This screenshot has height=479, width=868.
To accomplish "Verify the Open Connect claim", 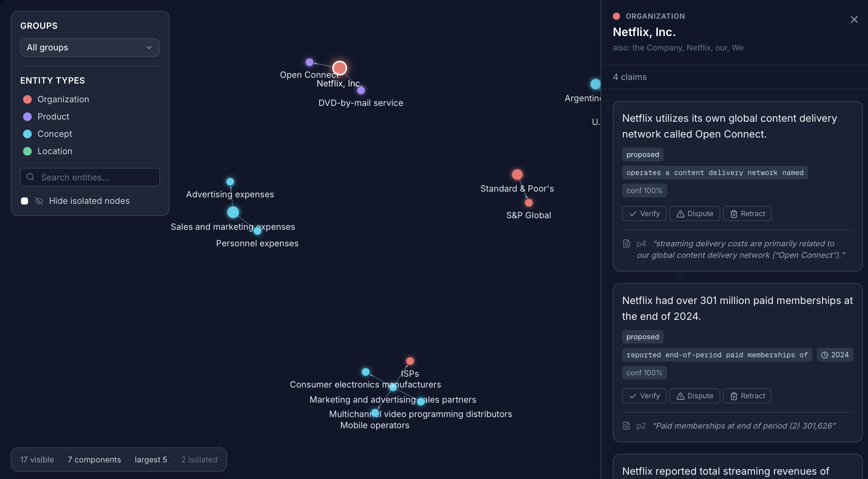I will (644, 214).
